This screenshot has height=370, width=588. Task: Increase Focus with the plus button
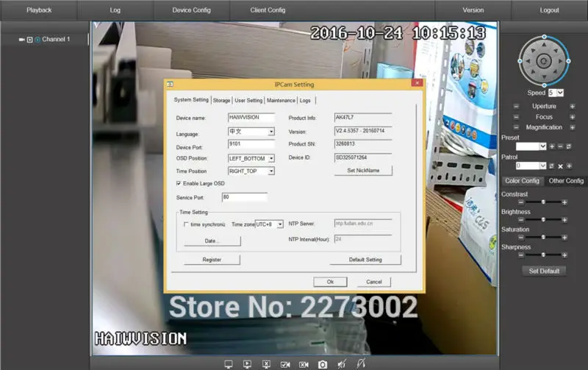pyautogui.click(x=573, y=117)
